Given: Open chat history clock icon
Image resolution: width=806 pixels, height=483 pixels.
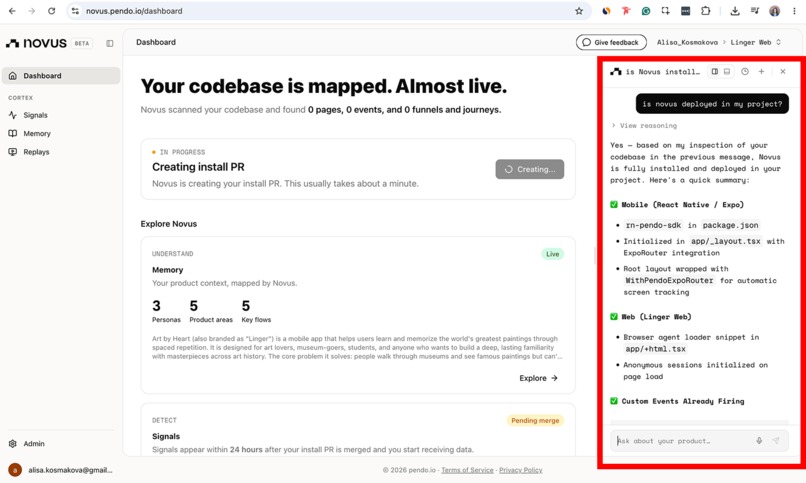Looking at the screenshot, I should [x=745, y=71].
